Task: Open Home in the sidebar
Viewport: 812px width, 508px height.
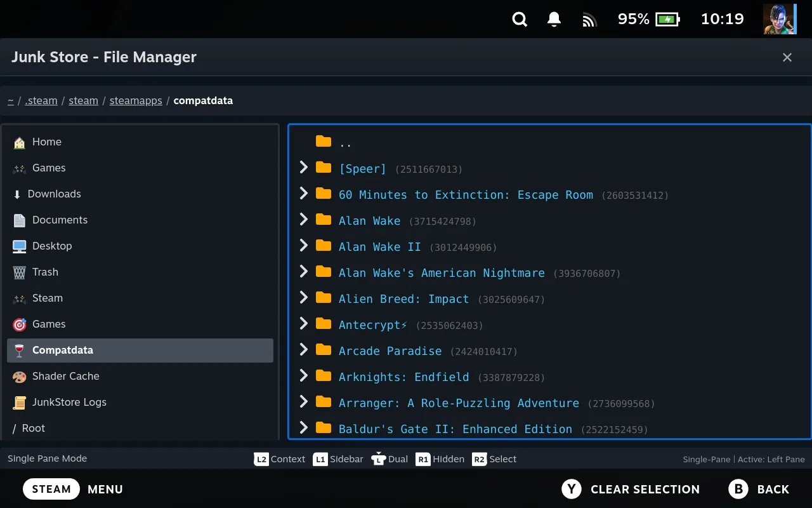Action: click(140, 142)
